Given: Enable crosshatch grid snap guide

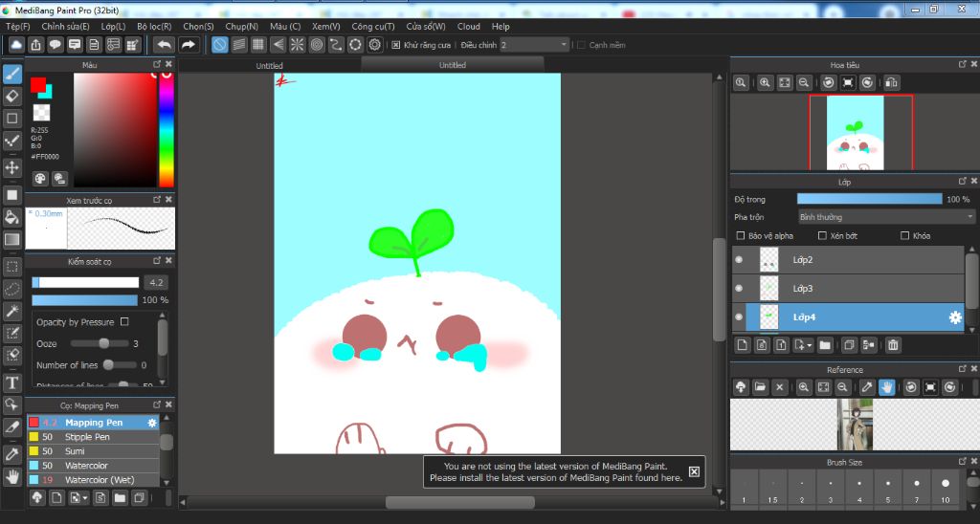Looking at the screenshot, I should click(x=258, y=44).
